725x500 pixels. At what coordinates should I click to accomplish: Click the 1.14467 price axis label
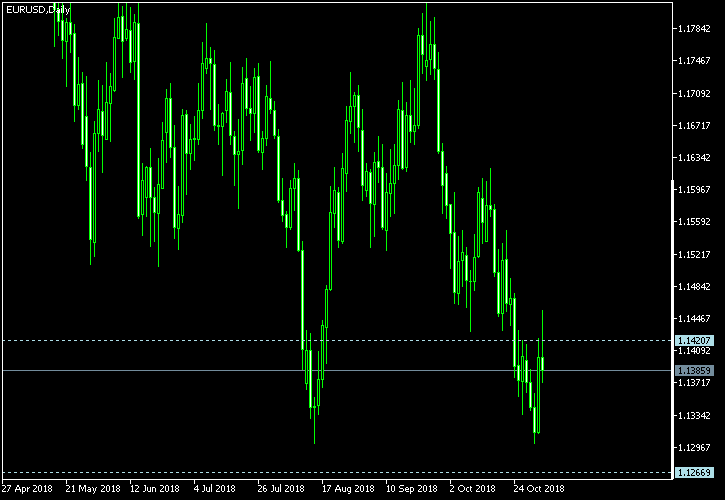(694, 319)
